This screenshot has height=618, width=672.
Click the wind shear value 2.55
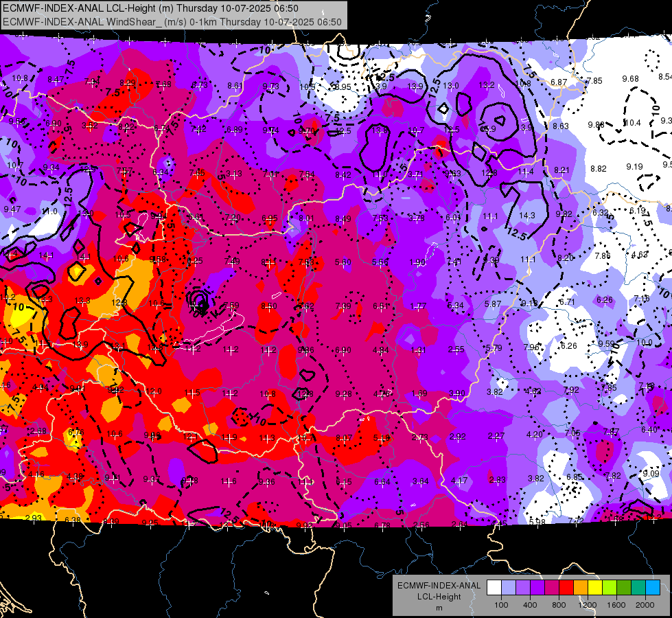point(456,350)
